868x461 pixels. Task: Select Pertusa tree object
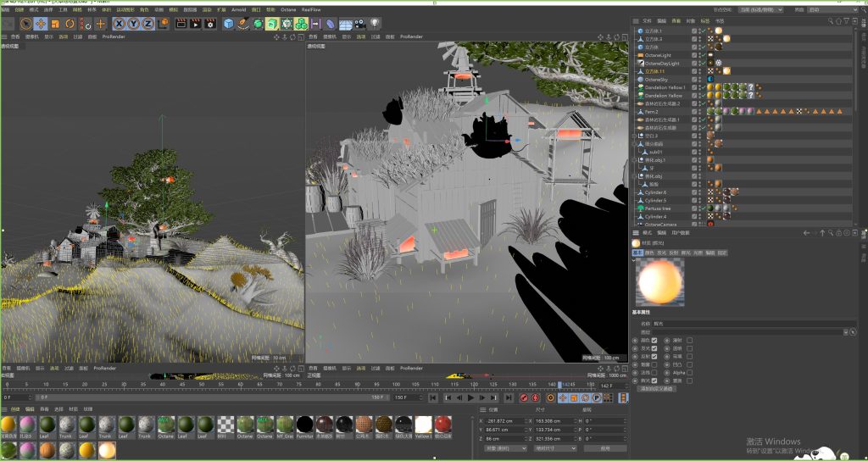point(658,208)
